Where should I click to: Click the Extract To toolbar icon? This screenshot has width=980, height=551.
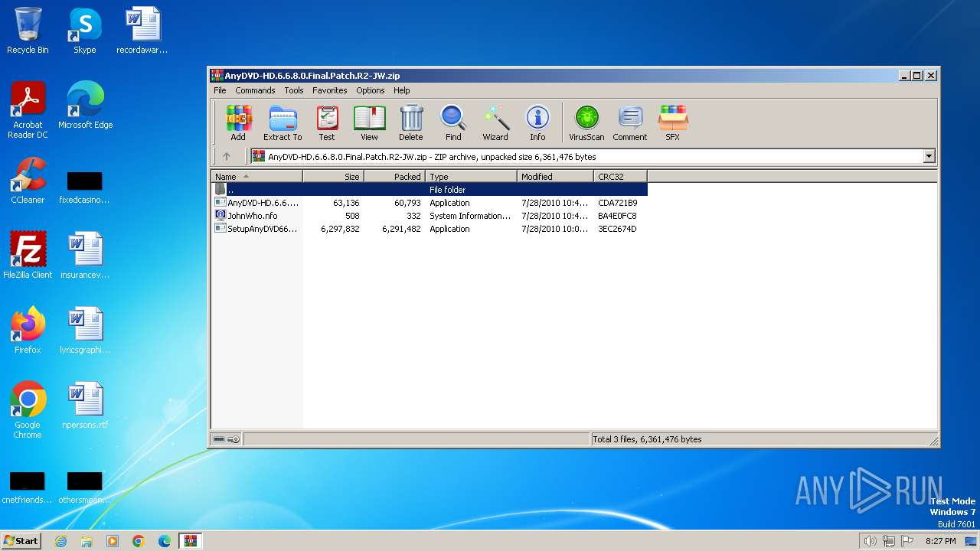tap(283, 123)
